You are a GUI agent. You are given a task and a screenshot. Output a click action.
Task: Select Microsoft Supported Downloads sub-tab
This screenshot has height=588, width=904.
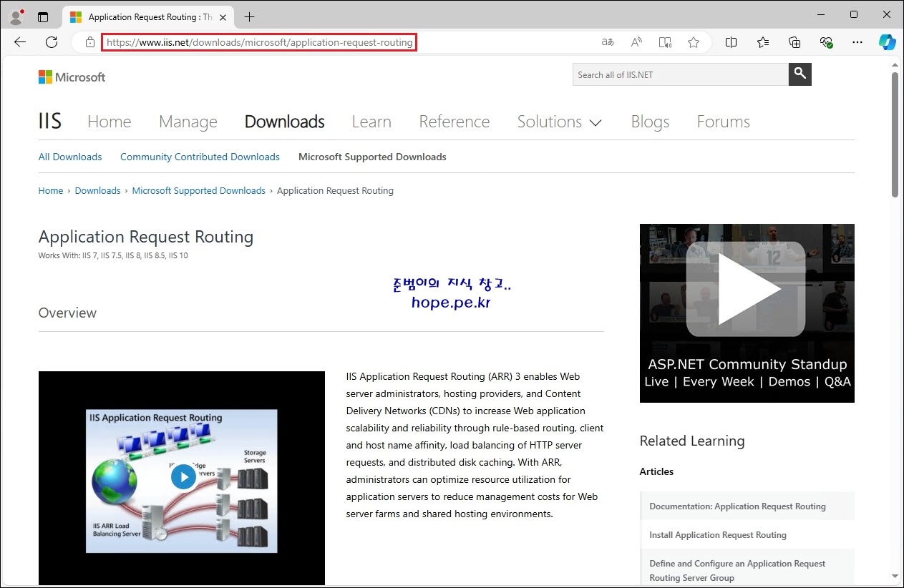(372, 157)
